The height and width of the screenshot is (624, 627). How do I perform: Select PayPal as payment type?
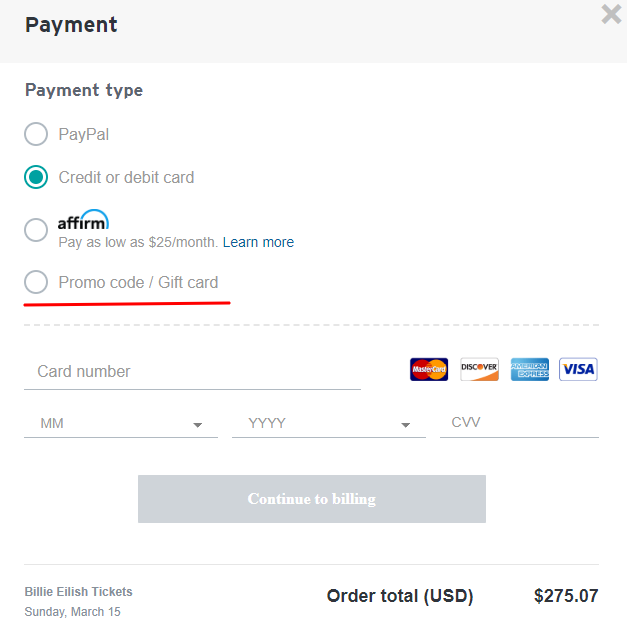[x=36, y=134]
